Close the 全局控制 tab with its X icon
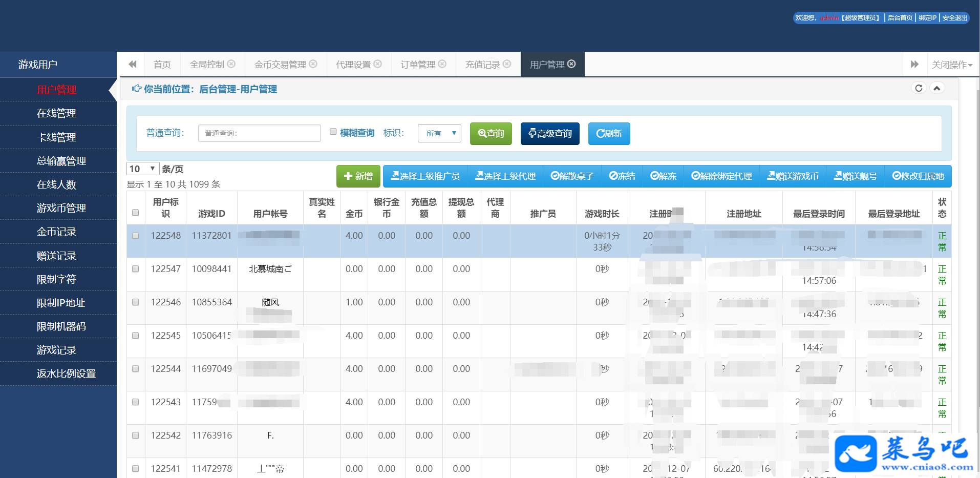The height and width of the screenshot is (478, 980). pos(231,64)
